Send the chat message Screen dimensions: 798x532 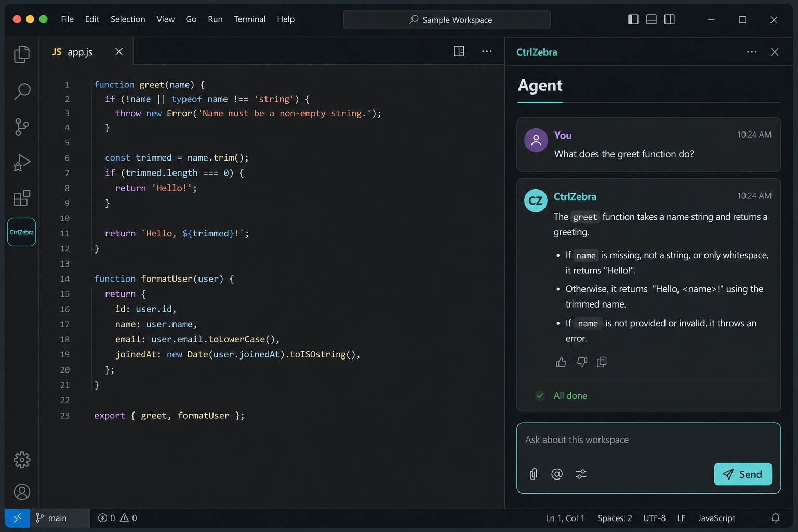pos(743,474)
